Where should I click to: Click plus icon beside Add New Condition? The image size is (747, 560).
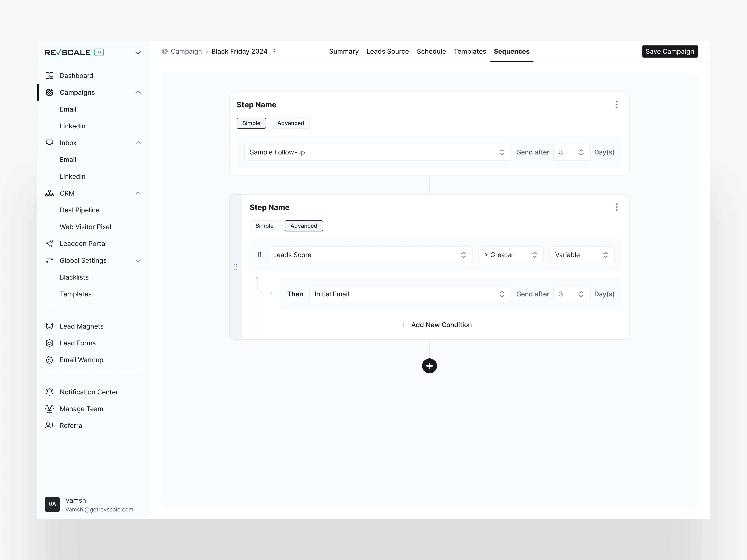pyautogui.click(x=404, y=325)
